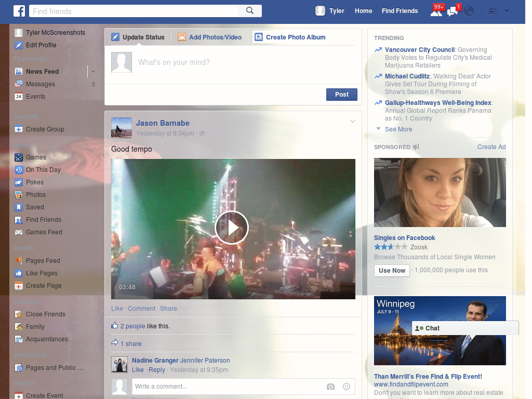
Task: Click the Create Ad link
Action: 491,147
